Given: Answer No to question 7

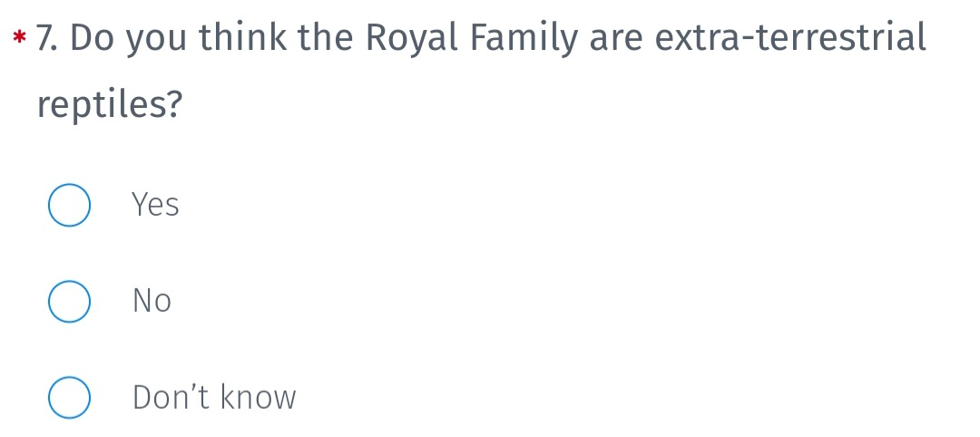Looking at the screenshot, I should click(69, 302).
